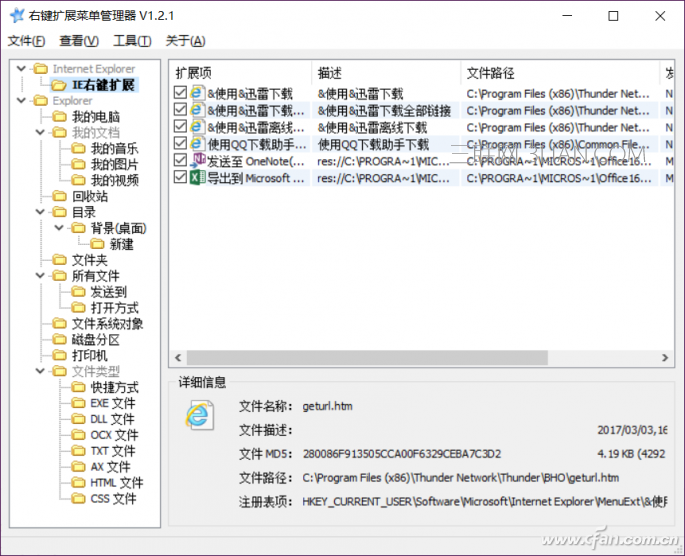
Task: Select the Internet Explorer folder icon
Action: [x=41, y=69]
